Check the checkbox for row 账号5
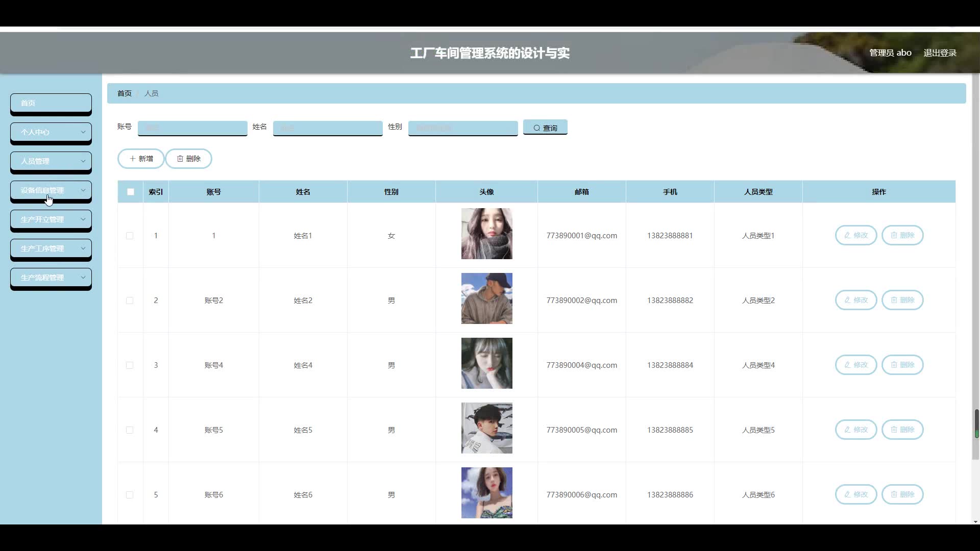Image resolution: width=980 pixels, height=551 pixels. 130,430
